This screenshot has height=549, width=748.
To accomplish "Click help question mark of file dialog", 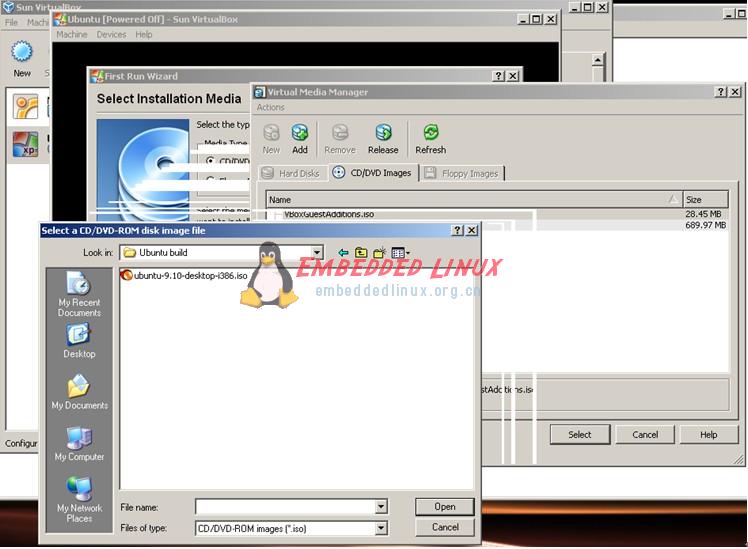I will 457,230.
